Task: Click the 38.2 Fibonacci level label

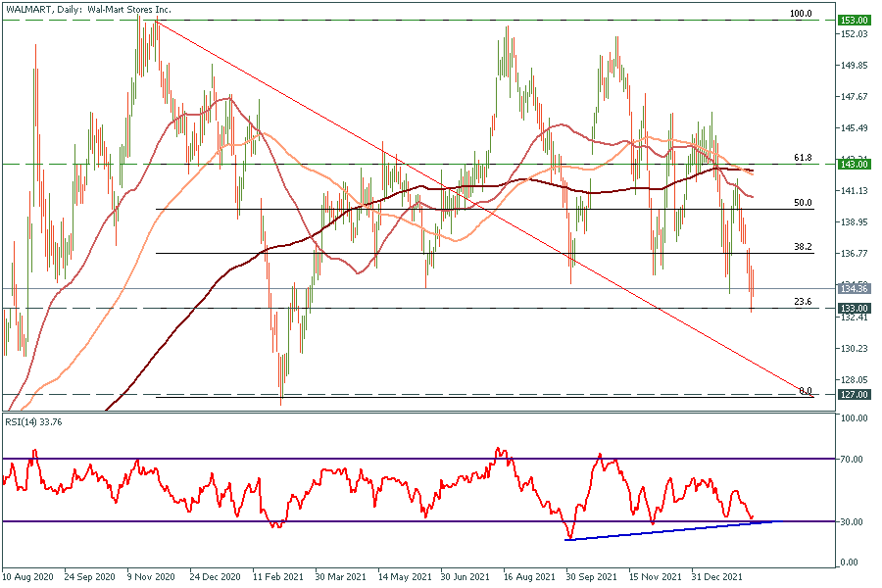Action: click(803, 247)
